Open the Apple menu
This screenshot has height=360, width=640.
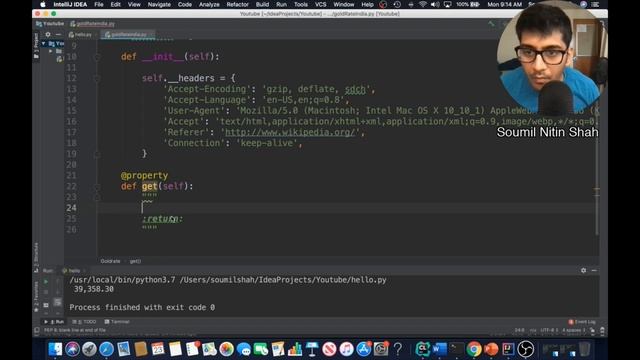pos(43,4)
